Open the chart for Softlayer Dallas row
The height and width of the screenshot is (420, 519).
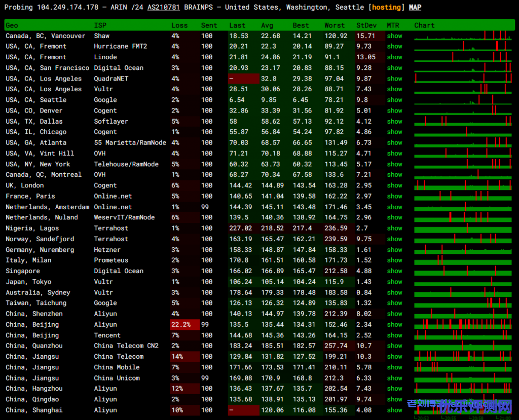coord(463,121)
